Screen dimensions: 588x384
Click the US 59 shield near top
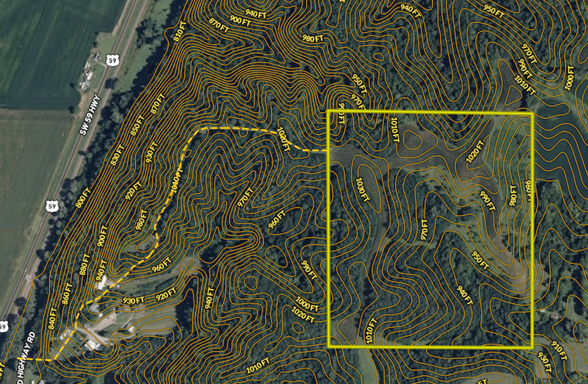(113, 61)
